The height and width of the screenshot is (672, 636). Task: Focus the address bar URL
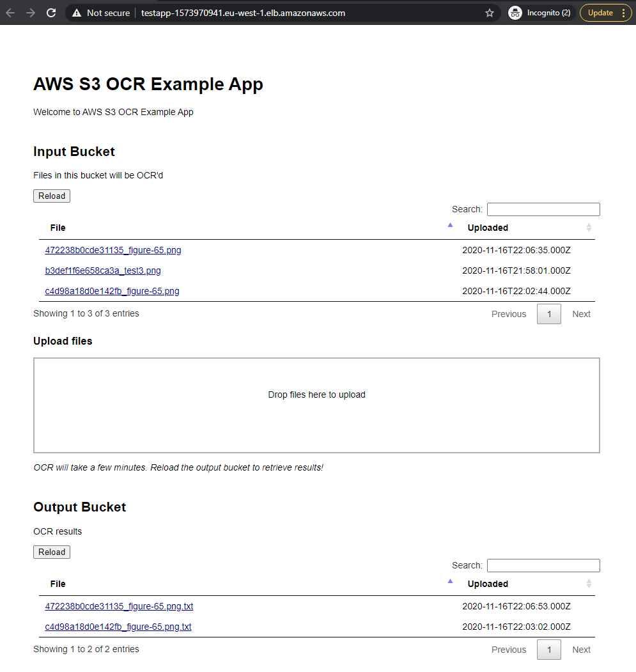pyautogui.click(x=243, y=13)
